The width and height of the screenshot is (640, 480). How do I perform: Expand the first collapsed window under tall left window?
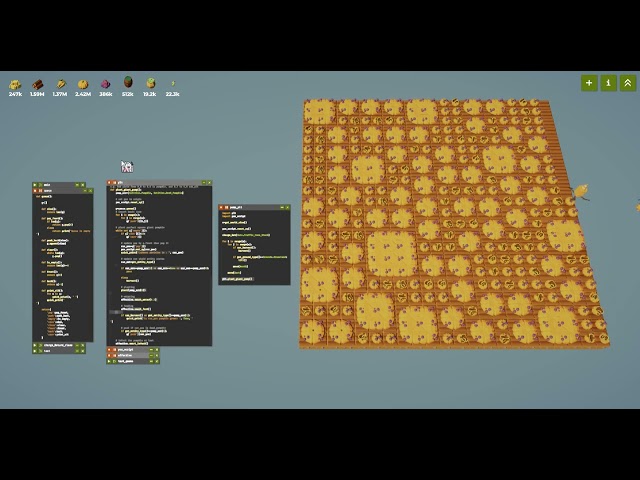click(x=77, y=345)
